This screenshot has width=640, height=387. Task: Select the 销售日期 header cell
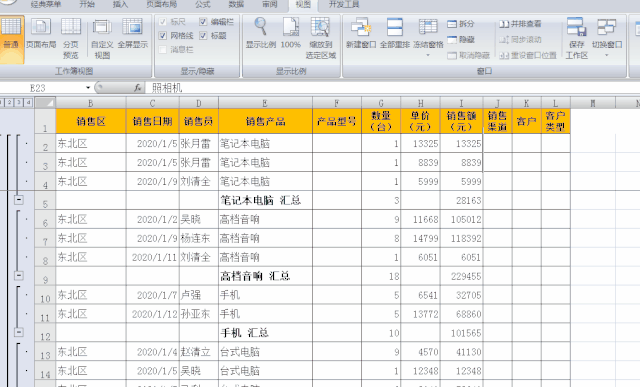coord(152,121)
